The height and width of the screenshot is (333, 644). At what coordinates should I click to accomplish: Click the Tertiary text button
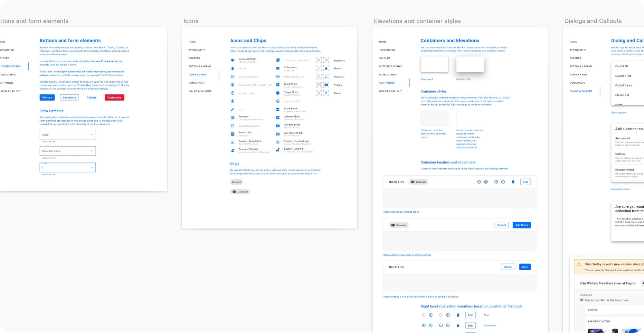pos(92,97)
